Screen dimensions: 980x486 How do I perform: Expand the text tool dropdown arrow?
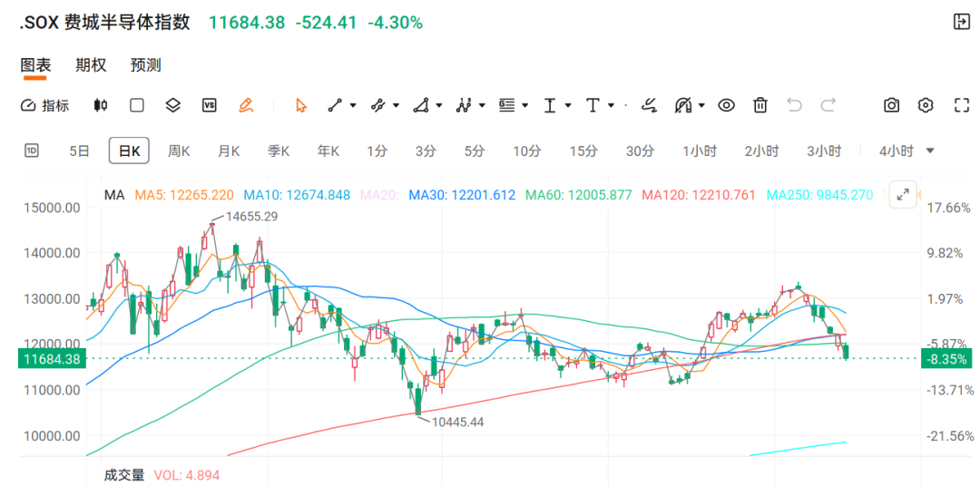[x=611, y=105]
